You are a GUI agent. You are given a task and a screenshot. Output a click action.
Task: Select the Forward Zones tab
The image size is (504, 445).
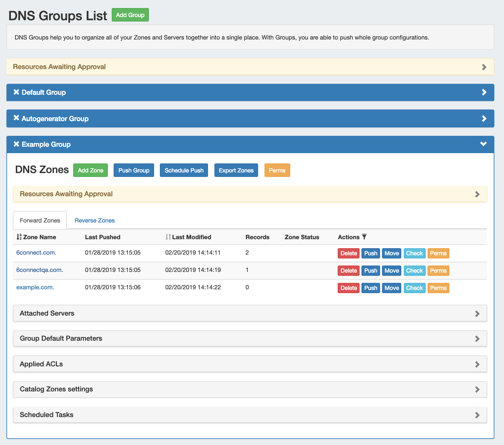point(40,221)
